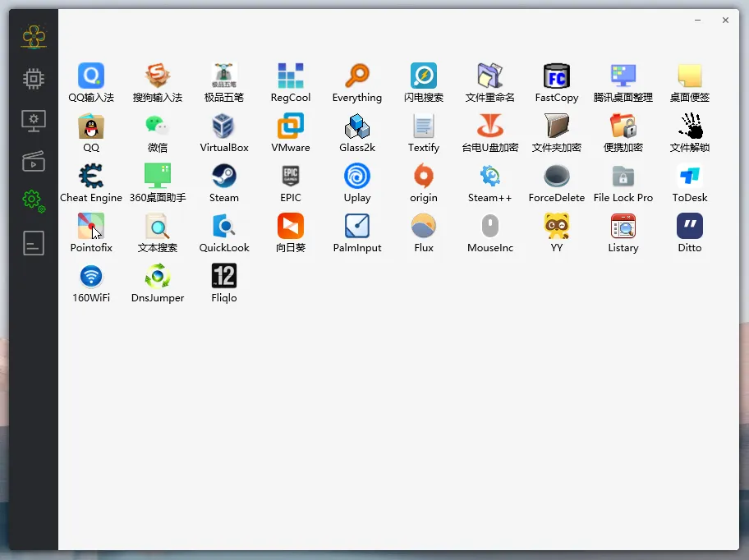The width and height of the screenshot is (749, 560).
Task: Click the Glass2k icon
Action: [356, 126]
